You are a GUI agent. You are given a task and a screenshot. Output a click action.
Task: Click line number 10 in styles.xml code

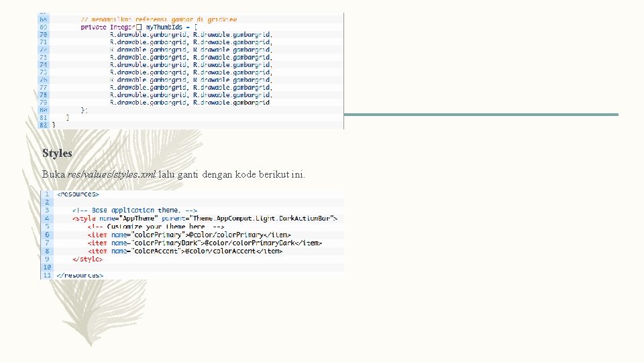coord(47,267)
